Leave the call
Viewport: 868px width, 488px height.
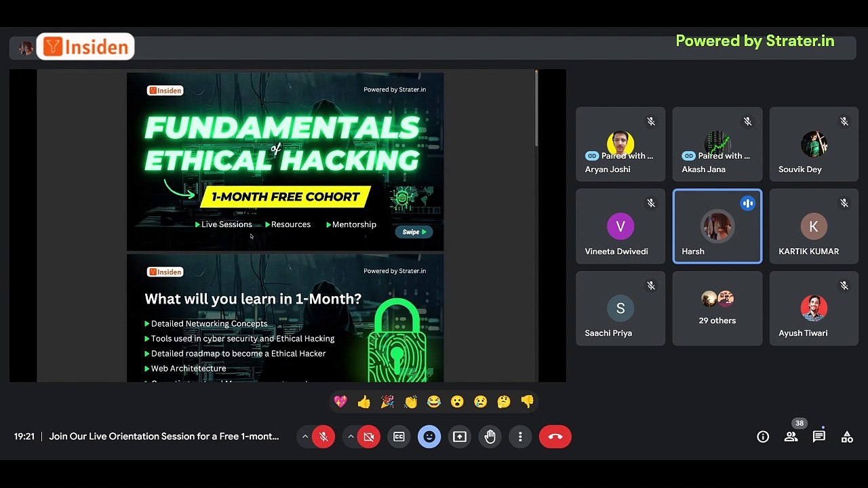555,437
